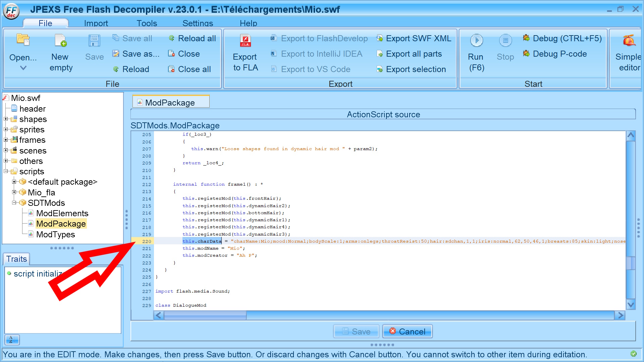The height and width of the screenshot is (362, 644).
Task: Click the alphabetical sort icon below Traits
Action: pos(12,340)
